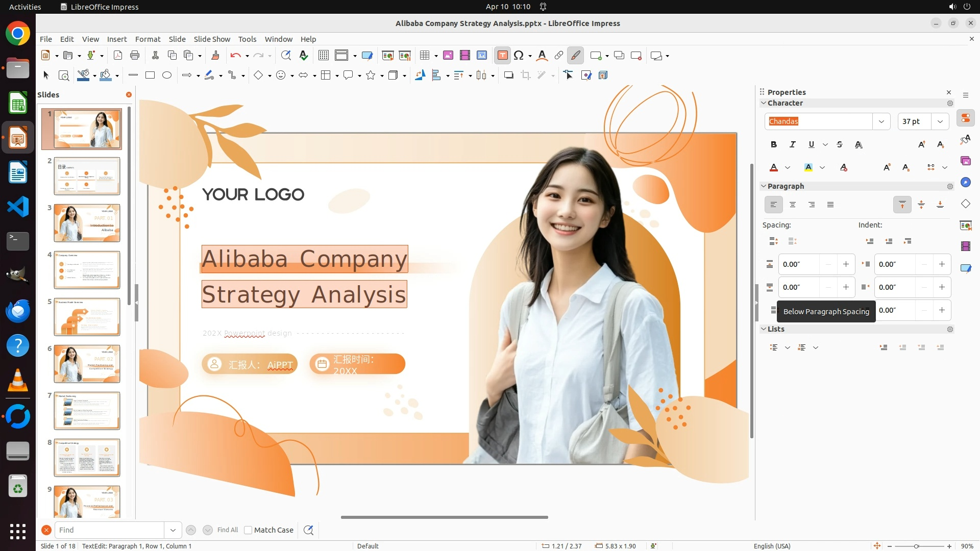980x551 pixels.
Task: Open the font name dropdown
Action: (881, 121)
